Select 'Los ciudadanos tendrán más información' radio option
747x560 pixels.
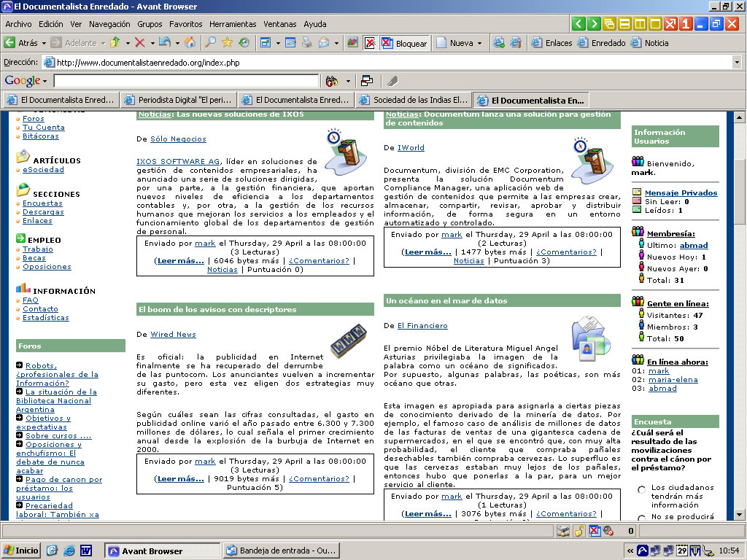pos(642,489)
